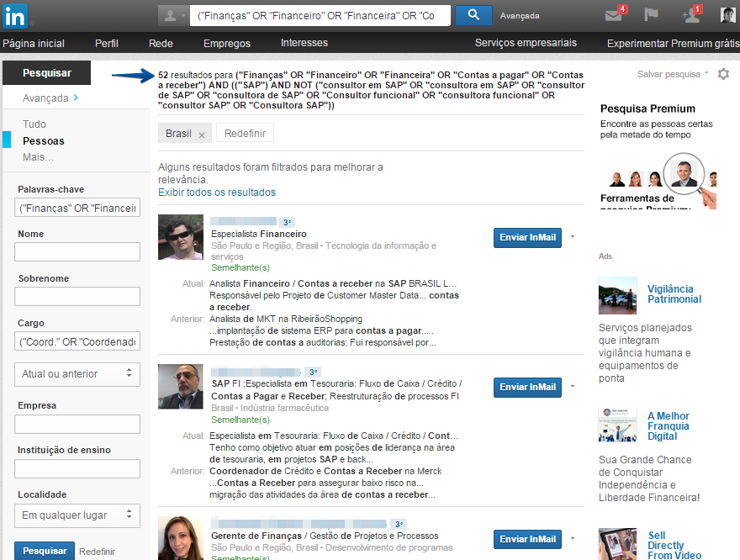The image size is (740, 560).
Task: Open Vigilância Patrimonial ad link
Action: [x=674, y=294]
